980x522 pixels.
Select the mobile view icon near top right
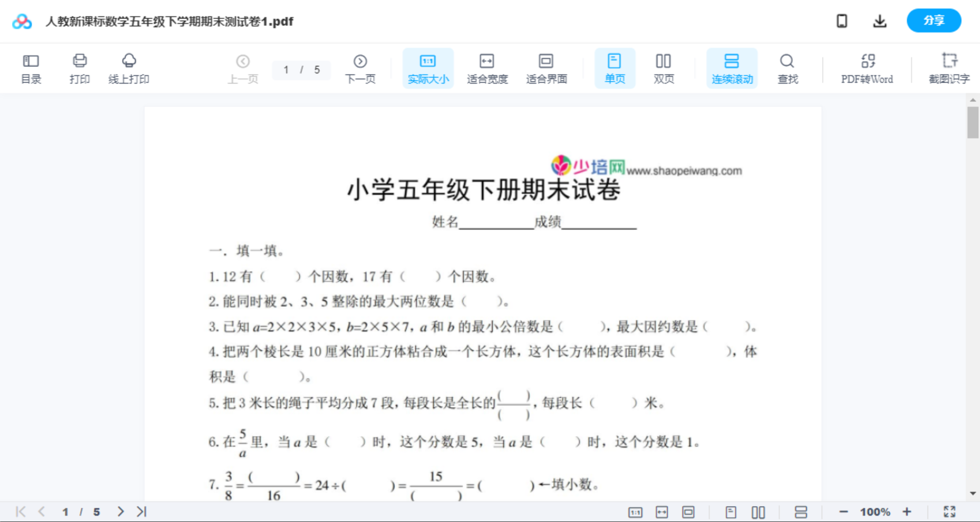click(842, 20)
